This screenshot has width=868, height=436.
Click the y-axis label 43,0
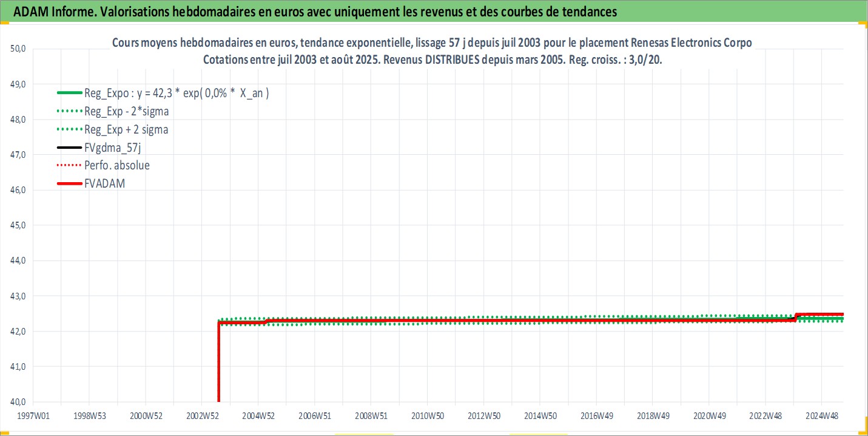[19, 296]
